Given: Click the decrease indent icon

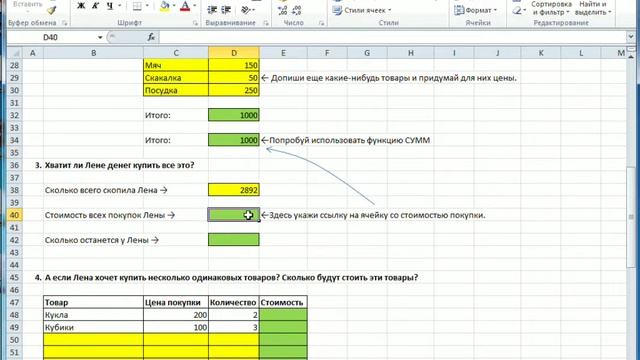Looking at the screenshot, I should tap(212, 10).
